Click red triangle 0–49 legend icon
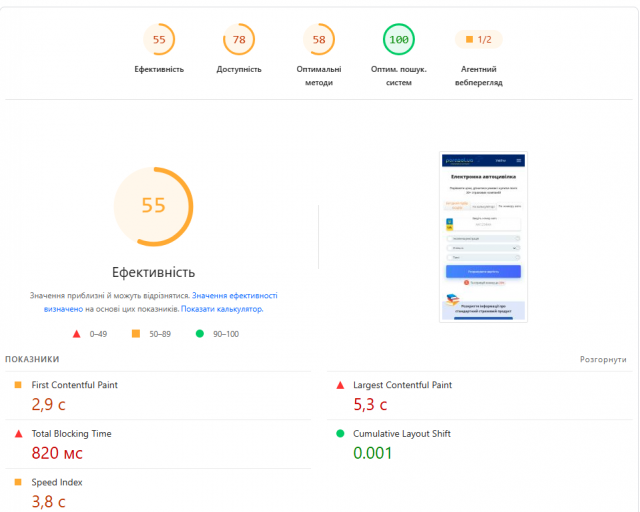The height and width of the screenshot is (512, 640). (76, 334)
